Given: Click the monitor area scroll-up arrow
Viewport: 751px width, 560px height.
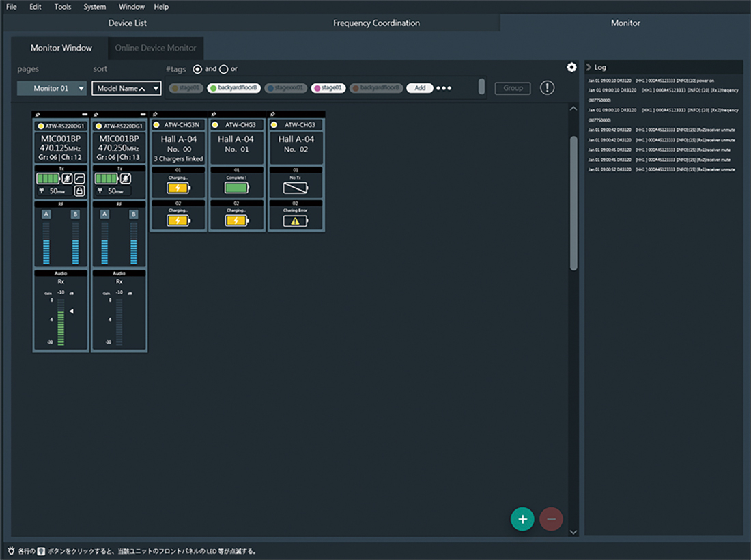Looking at the screenshot, I should pyautogui.click(x=573, y=109).
